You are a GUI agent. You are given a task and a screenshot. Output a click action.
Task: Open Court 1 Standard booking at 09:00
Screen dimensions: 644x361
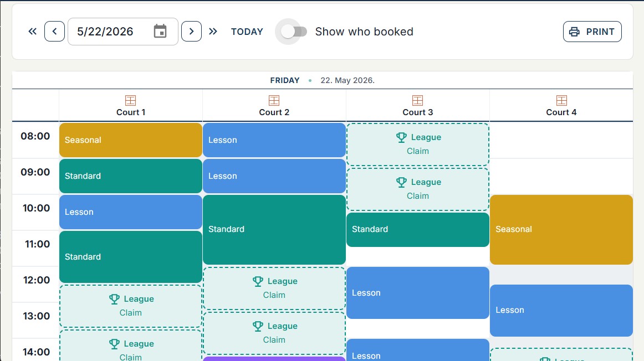(131, 176)
